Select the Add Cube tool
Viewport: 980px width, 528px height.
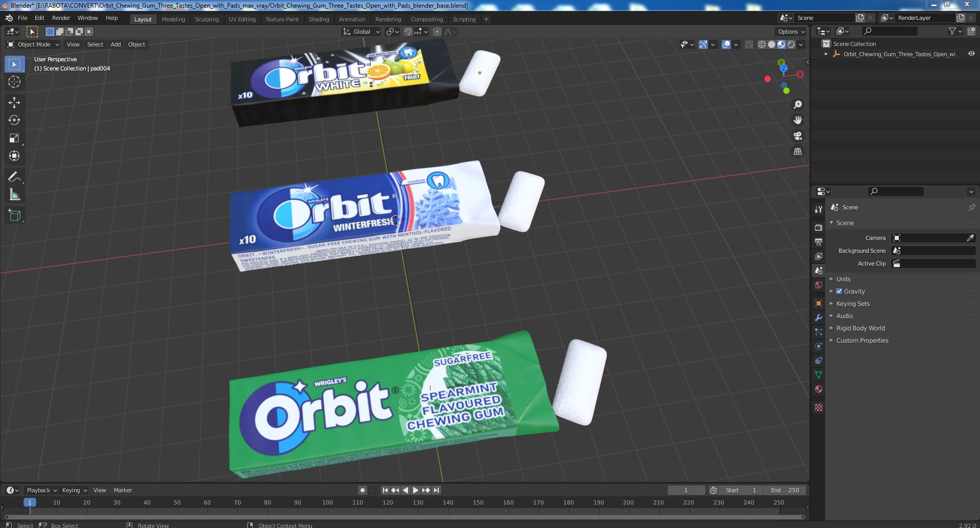(14, 215)
